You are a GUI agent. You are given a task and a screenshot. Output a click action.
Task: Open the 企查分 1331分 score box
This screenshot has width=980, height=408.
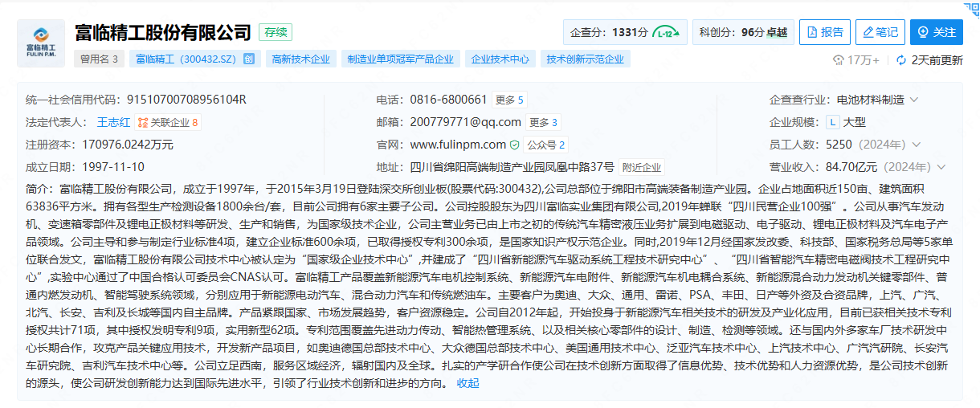point(625,32)
